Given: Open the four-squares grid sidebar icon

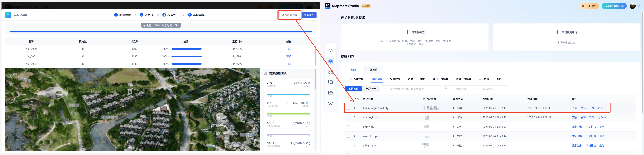Looking at the screenshot, I should [x=330, y=72].
